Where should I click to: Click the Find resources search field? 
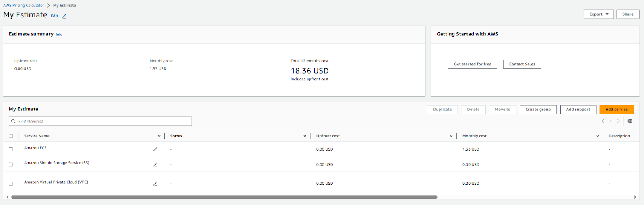click(x=100, y=121)
